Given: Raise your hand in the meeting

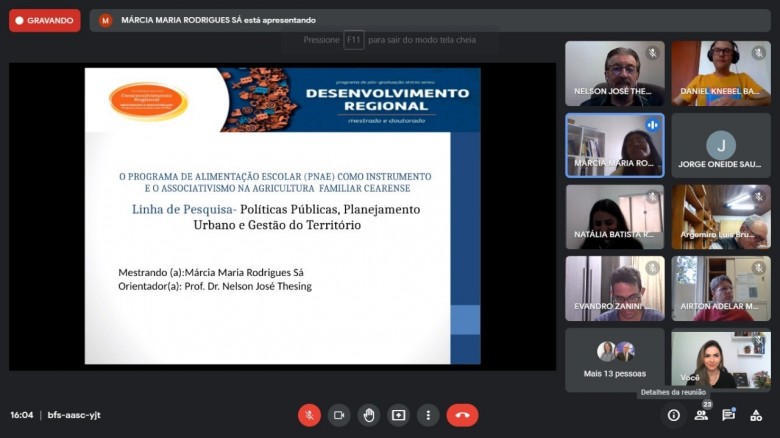Looking at the screenshot, I should pyautogui.click(x=369, y=415).
